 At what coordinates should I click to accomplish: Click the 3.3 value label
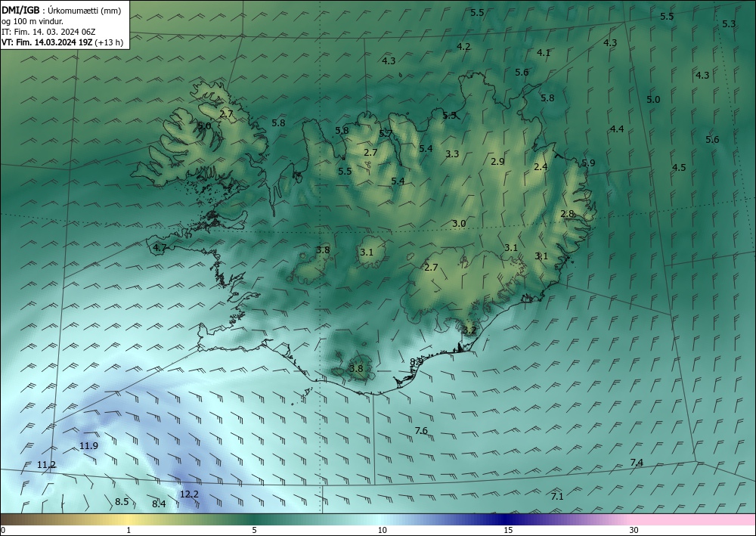tap(452, 154)
